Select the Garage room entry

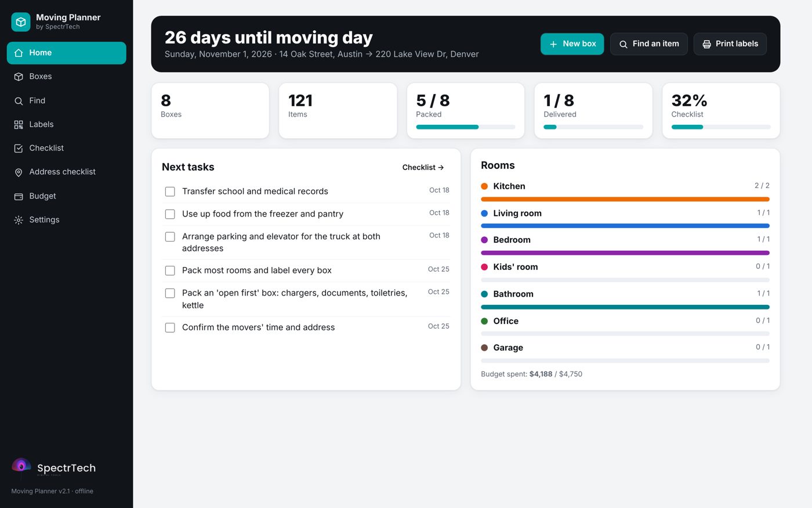[625, 352]
